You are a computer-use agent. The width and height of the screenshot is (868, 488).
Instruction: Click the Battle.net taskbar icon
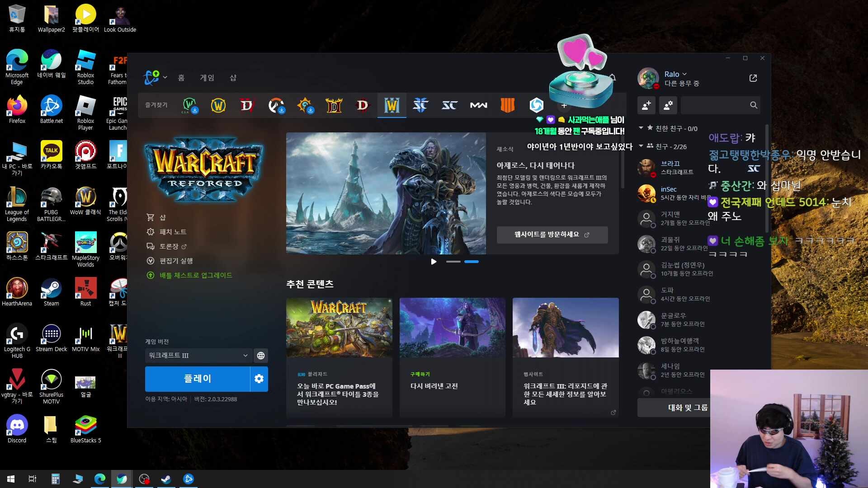coord(188,479)
